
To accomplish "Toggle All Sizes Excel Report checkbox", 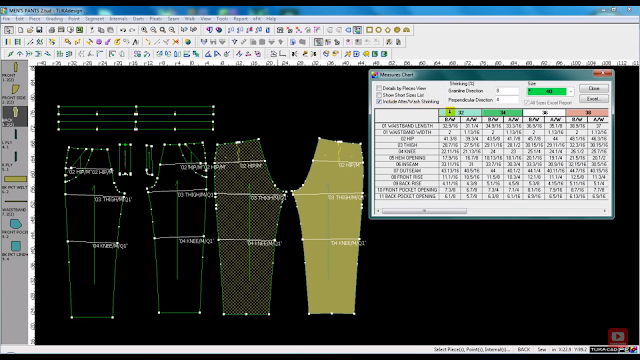I will 527,103.
